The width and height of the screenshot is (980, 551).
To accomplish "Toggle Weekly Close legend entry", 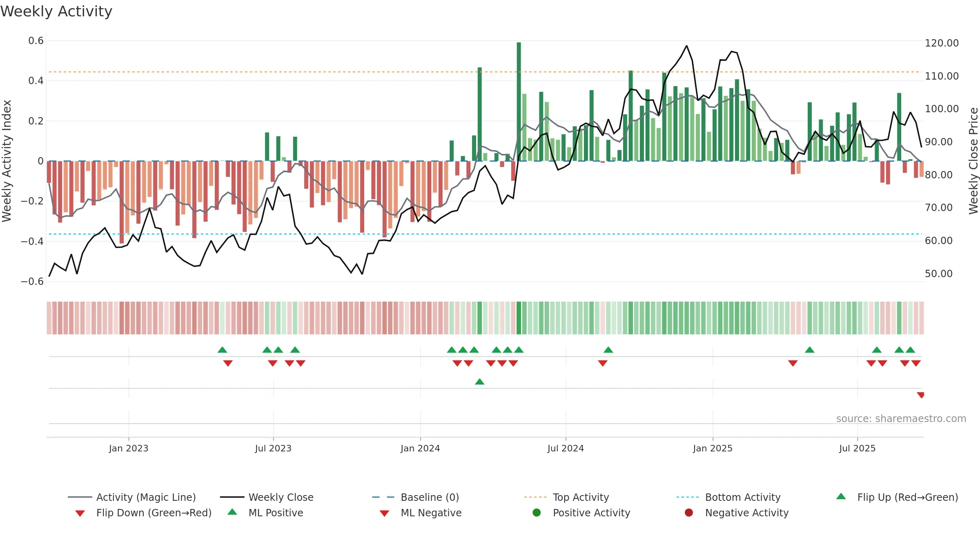I will (267, 497).
